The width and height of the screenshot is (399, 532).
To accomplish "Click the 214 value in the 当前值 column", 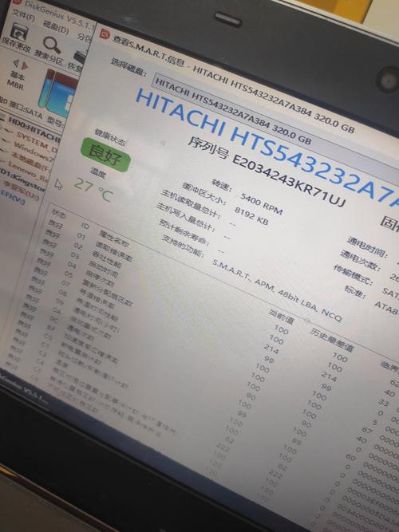I will (271, 349).
